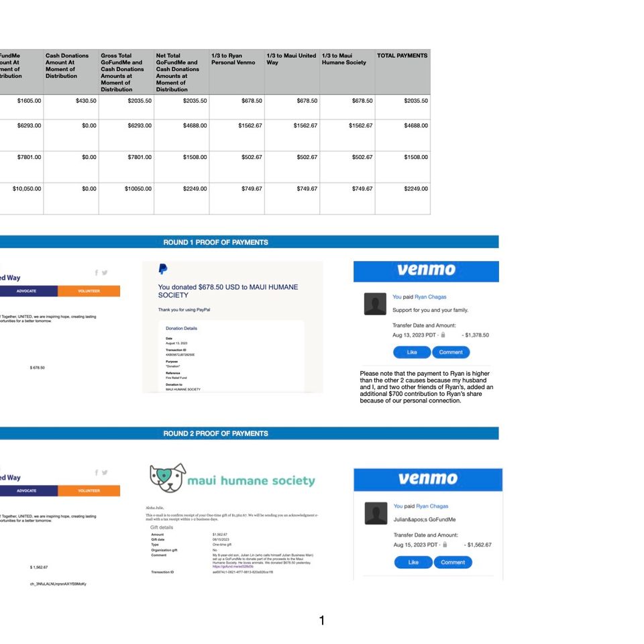Click the 'Net Total GoFundMe and Cash Donations' header
The image size is (644, 644).
point(182,72)
